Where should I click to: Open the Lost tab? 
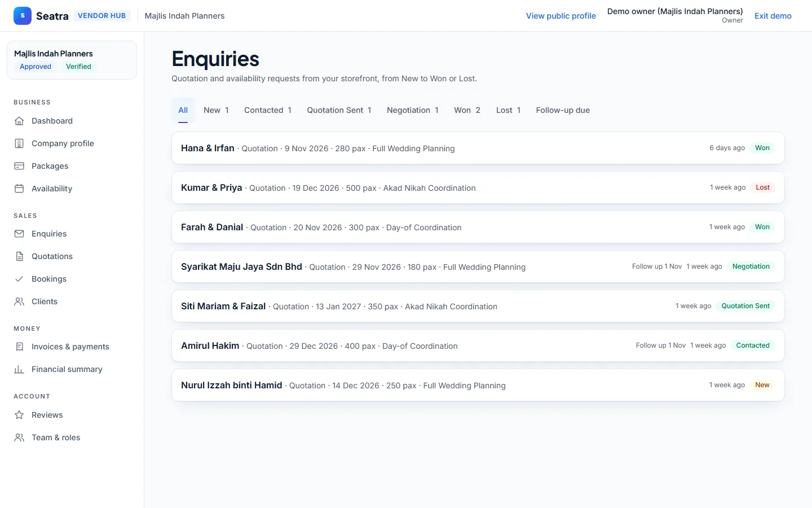click(508, 110)
